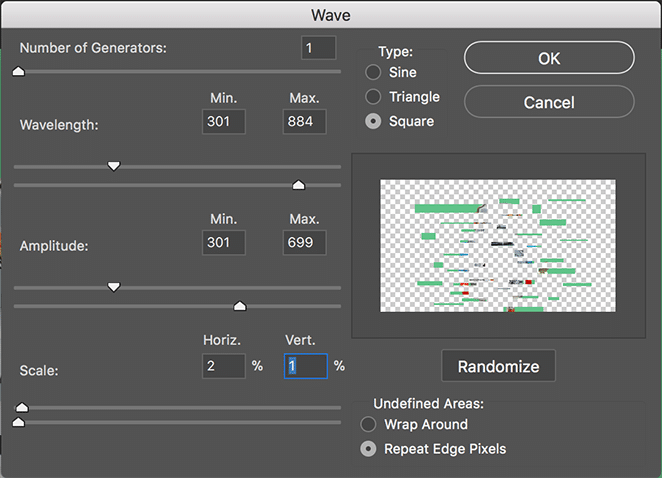Click the Randomize button

pos(498,366)
